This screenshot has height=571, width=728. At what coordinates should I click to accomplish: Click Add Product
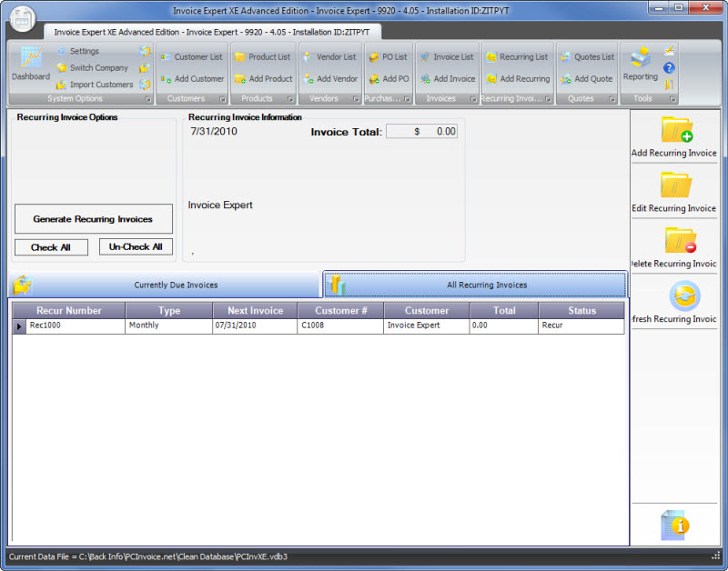click(264, 79)
